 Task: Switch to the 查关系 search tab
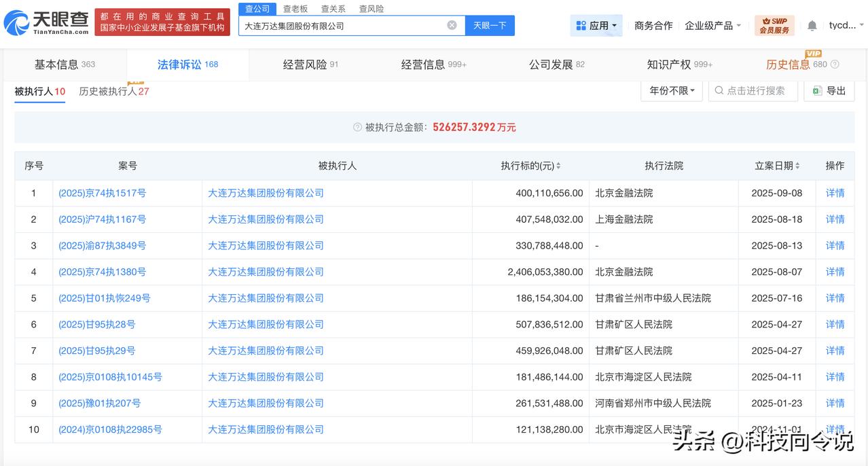(x=333, y=9)
